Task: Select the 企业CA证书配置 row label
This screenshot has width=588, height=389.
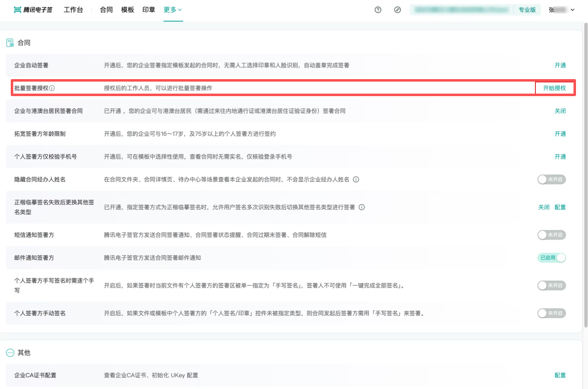Action: (35, 375)
